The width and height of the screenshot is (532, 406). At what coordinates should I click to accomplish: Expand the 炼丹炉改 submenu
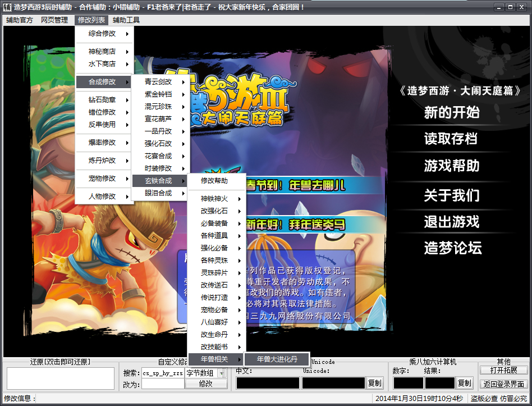click(x=104, y=161)
